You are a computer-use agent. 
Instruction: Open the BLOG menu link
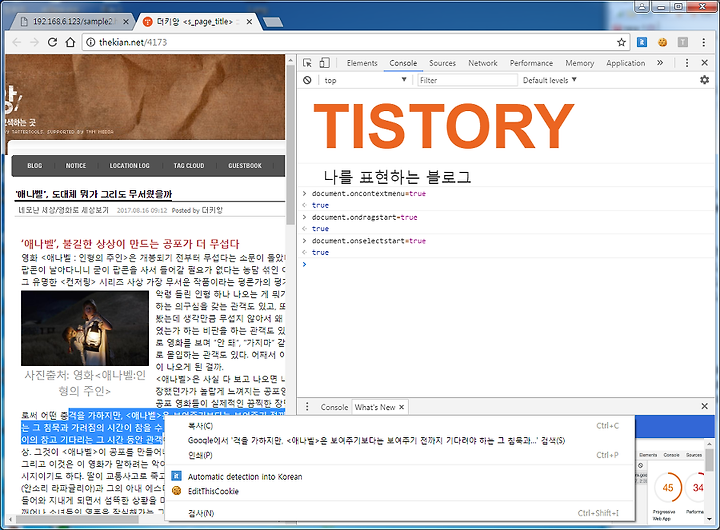34,165
